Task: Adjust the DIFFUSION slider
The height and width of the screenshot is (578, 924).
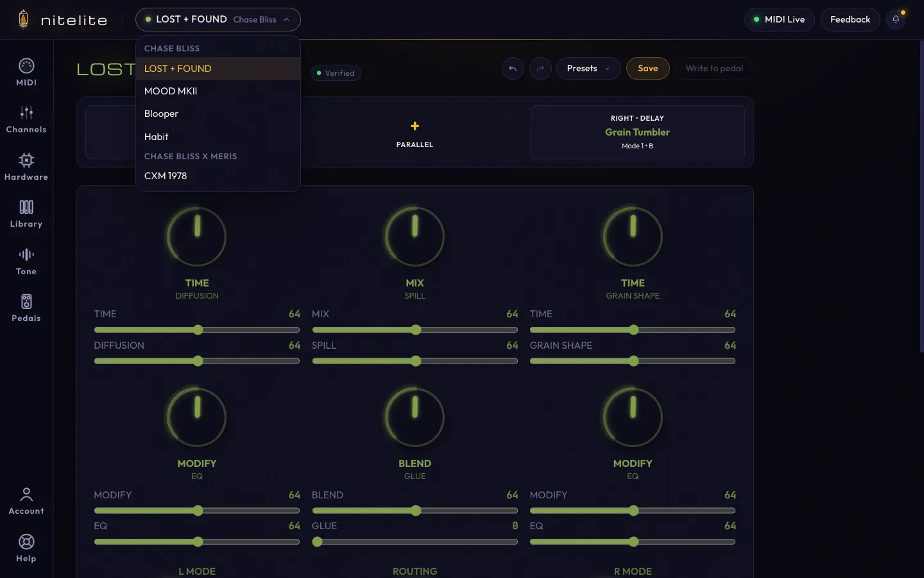Action: tap(197, 361)
